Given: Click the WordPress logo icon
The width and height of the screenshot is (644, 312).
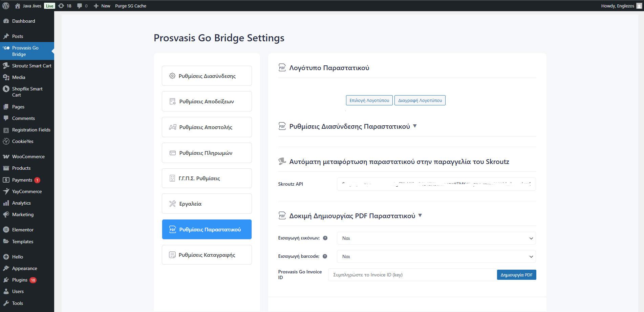Looking at the screenshot, I should pyautogui.click(x=6, y=6).
